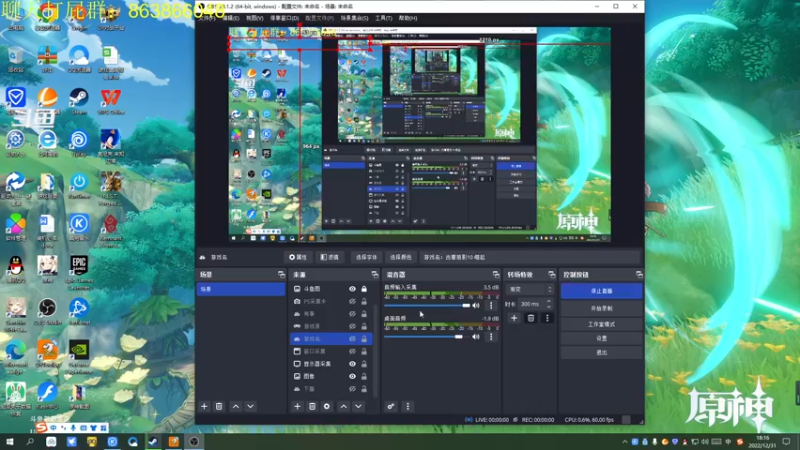Click the 停止直播 button
This screenshot has height=450, width=800.
click(601, 291)
